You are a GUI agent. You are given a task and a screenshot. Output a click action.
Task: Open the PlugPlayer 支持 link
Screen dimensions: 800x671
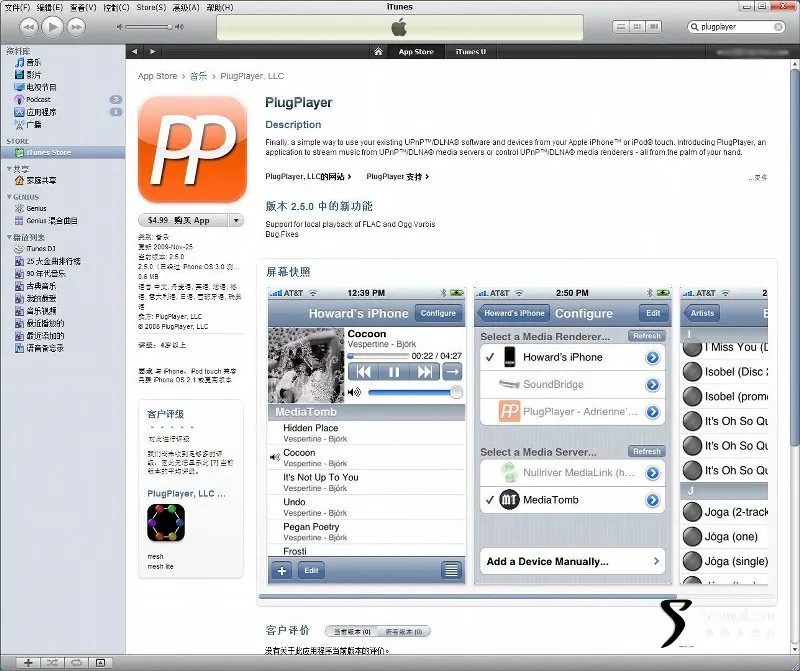pyautogui.click(x=397, y=177)
